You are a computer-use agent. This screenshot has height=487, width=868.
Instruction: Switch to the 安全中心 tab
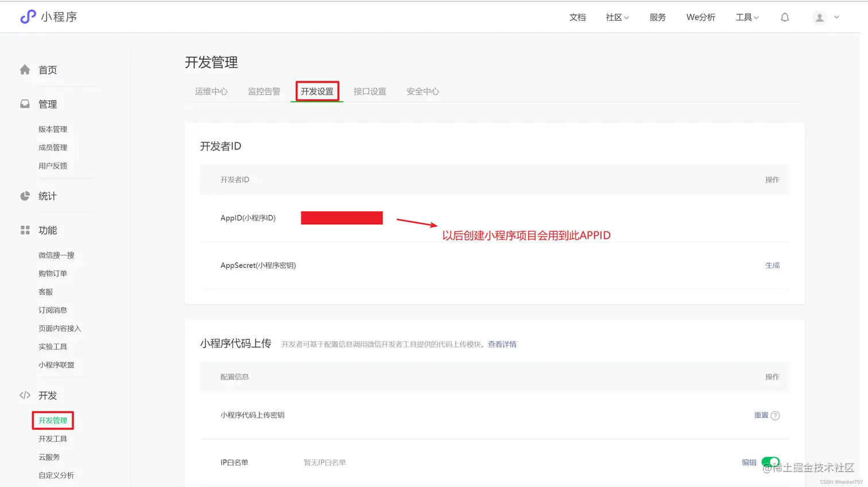[x=422, y=91]
